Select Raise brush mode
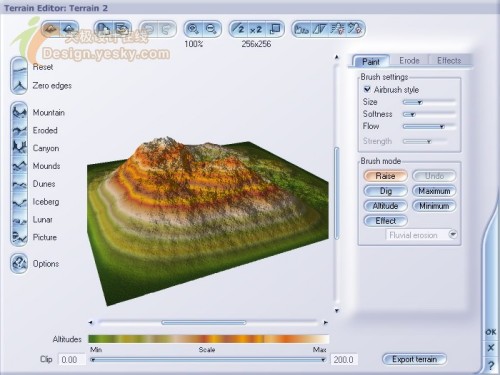The image size is (500, 375). [x=385, y=176]
